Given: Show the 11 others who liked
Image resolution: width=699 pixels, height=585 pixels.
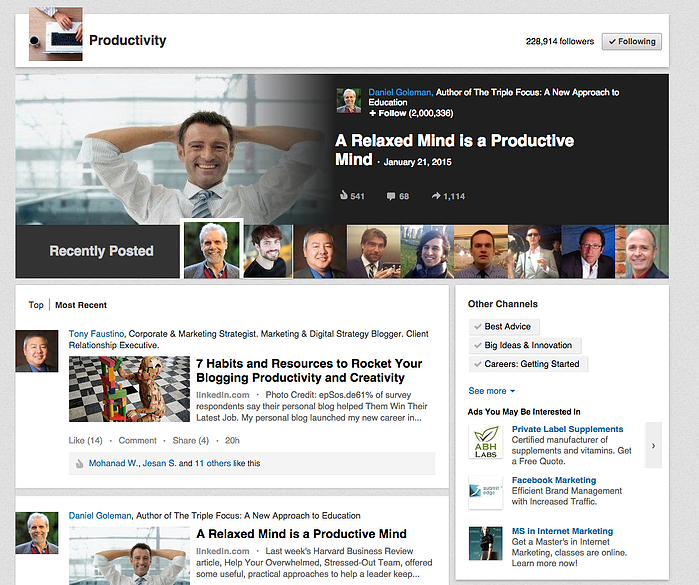Looking at the screenshot, I should (x=213, y=463).
